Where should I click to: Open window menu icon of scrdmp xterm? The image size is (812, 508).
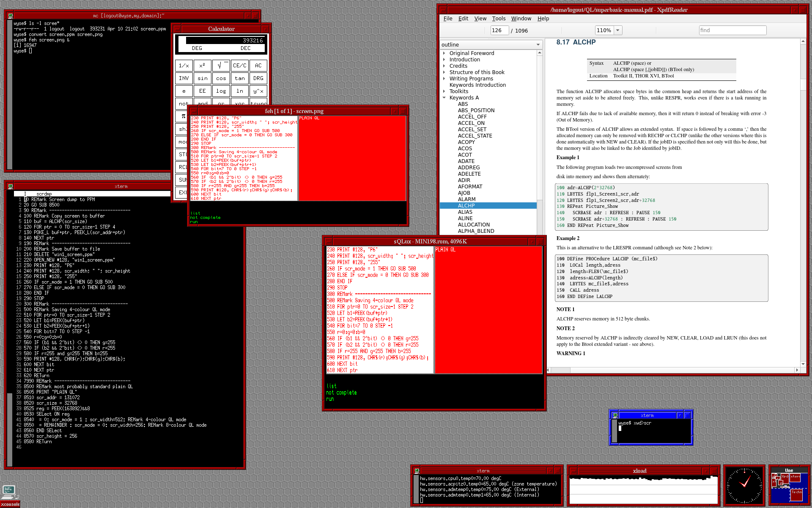pyautogui.click(x=11, y=186)
